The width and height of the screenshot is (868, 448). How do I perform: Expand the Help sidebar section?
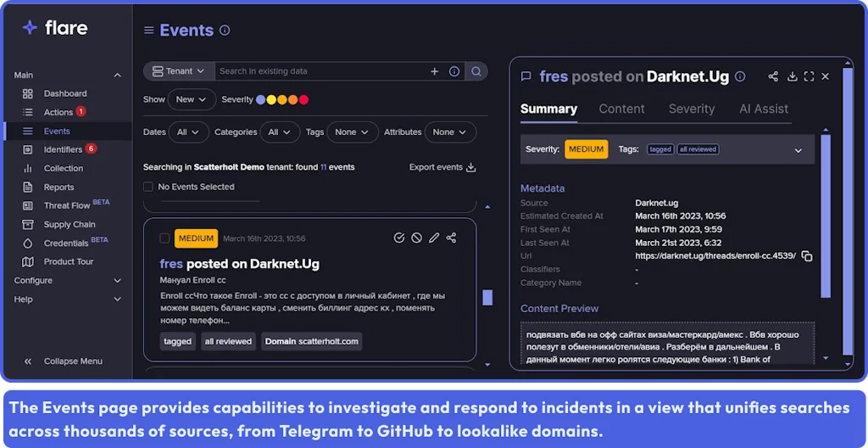point(117,300)
